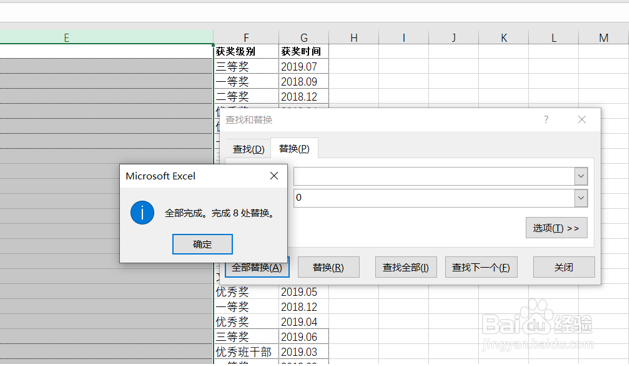Select column M header
The image size is (629, 366).
(x=604, y=37)
